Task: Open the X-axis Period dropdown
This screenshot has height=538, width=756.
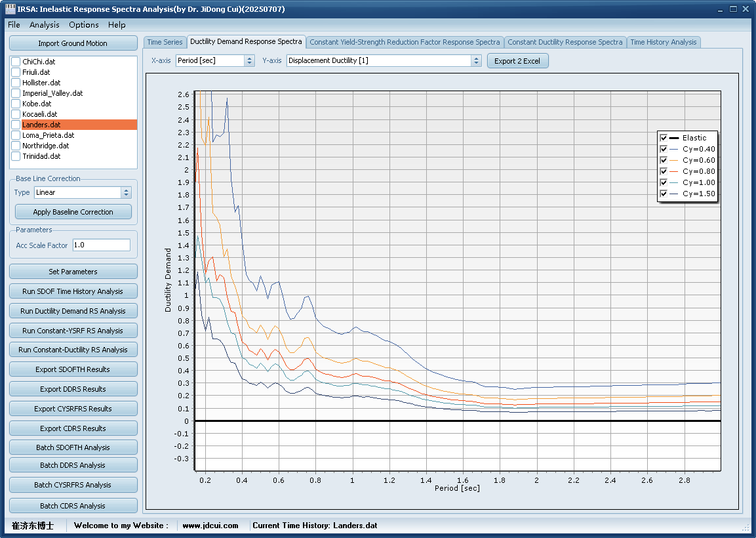Action: (x=249, y=60)
